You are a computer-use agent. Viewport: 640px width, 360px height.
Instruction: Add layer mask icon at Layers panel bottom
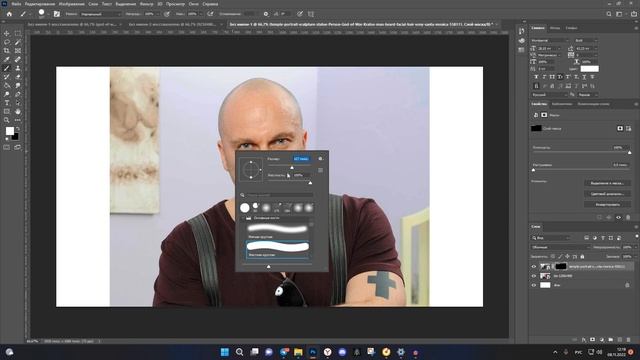[x=592, y=340]
